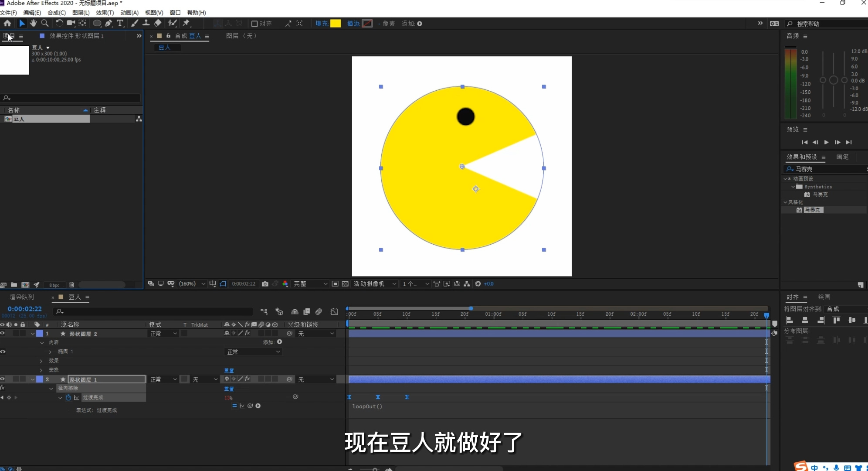
Task: Select the Pan Behind anchor point tool
Action: (x=82, y=23)
